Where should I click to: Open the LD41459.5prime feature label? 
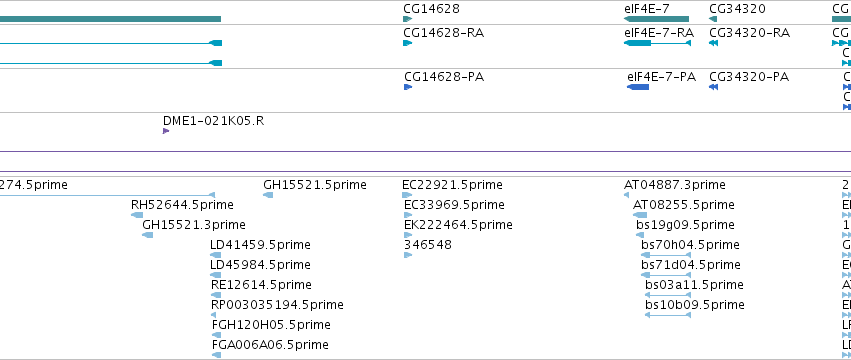tap(260, 245)
